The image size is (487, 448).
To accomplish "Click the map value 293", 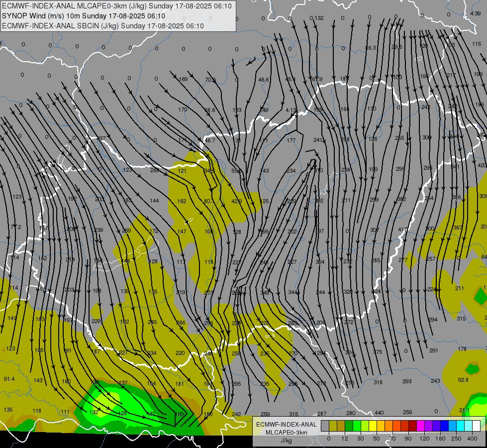I will tap(407, 381).
